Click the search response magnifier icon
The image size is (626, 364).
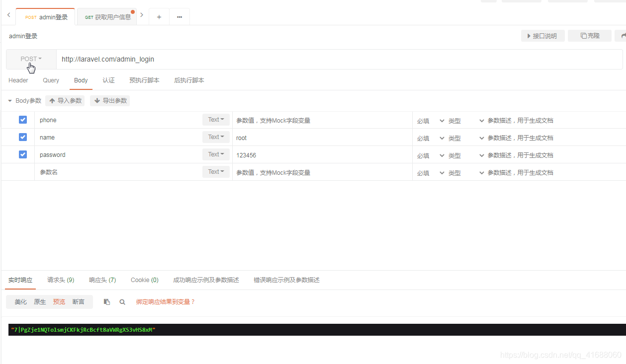point(122,302)
